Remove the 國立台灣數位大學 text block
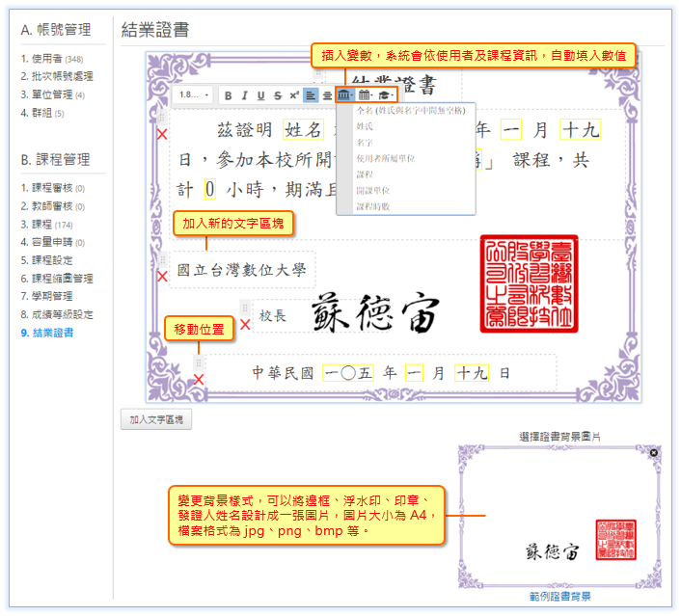This screenshot has width=681, height=616. coord(162,277)
